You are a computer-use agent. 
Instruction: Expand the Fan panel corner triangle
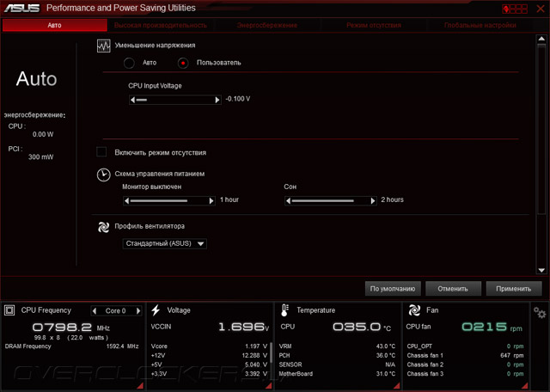(x=525, y=386)
